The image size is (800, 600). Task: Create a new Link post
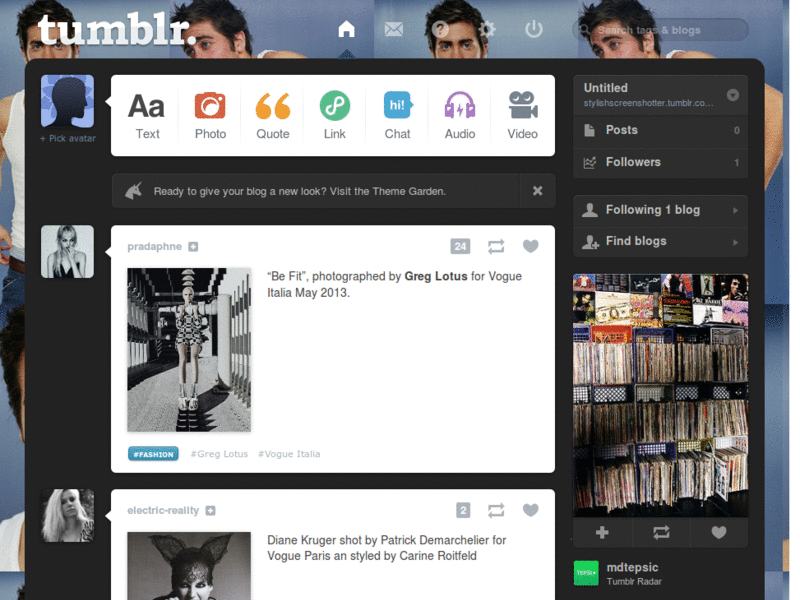pos(335,116)
